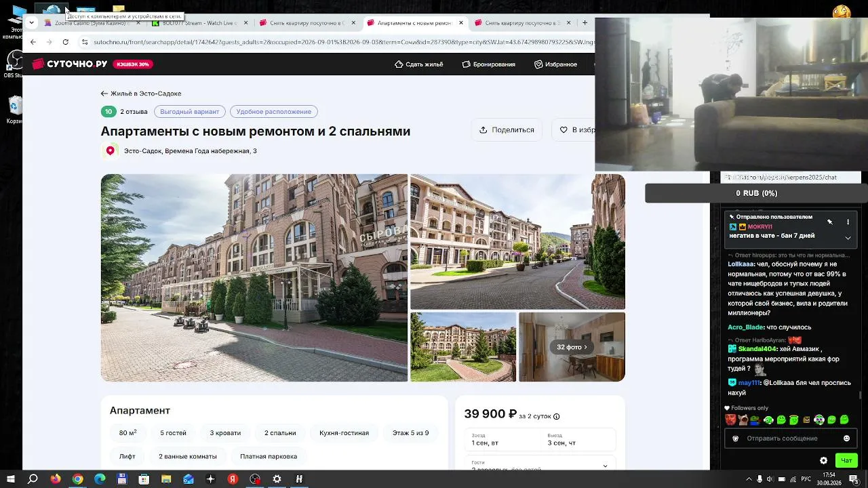
Task: Open the site information icon in address bar
Action: [85, 42]
